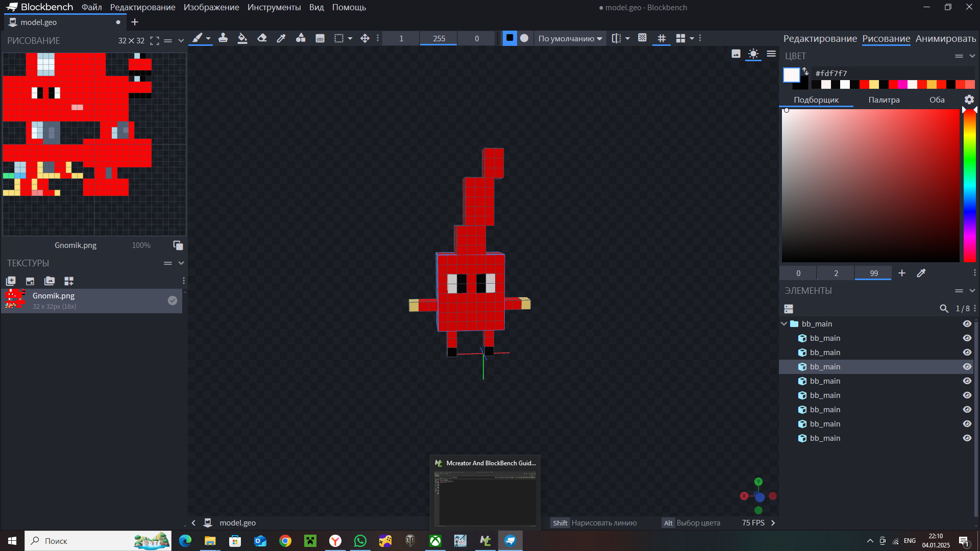980x551 pixels.
Task: Toggle painting grid icon
Action: click(x=661, y=38)
